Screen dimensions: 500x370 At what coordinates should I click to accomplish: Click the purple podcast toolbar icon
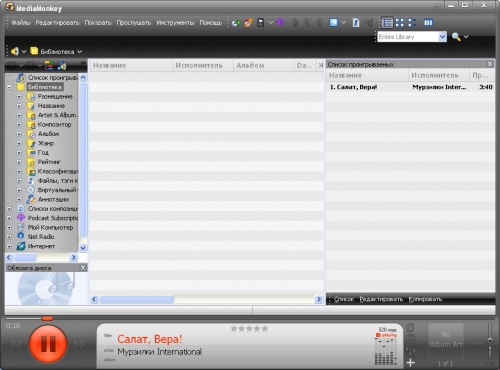(x=280, y=22)
